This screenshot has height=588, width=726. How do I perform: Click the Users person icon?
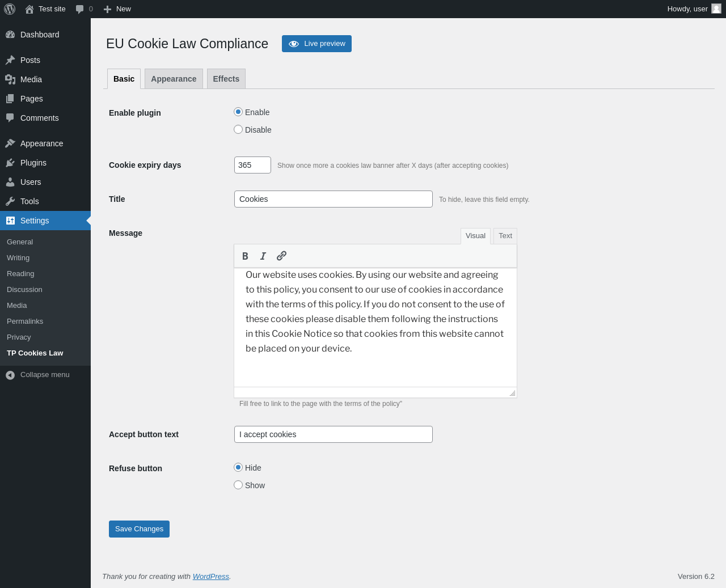point(10,182)
